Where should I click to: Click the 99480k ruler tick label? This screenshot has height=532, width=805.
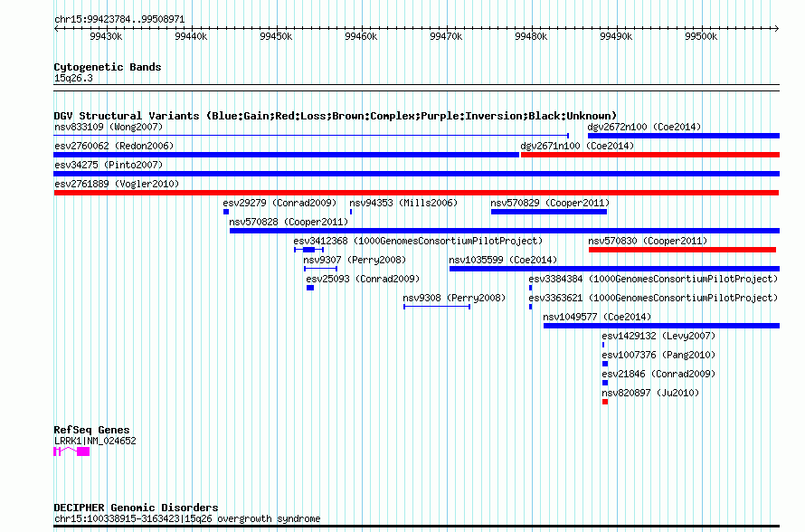pyautogui.click(x=531, y=36)
